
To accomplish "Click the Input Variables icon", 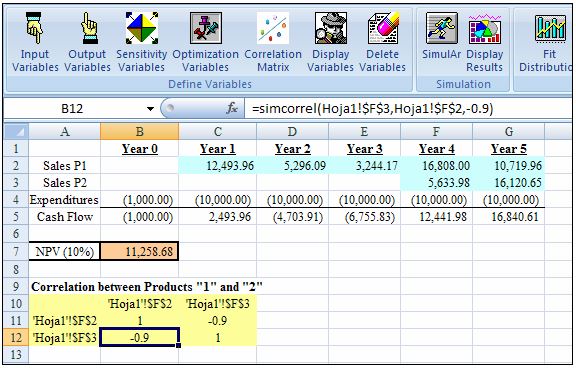I will (x=35, y=42).
